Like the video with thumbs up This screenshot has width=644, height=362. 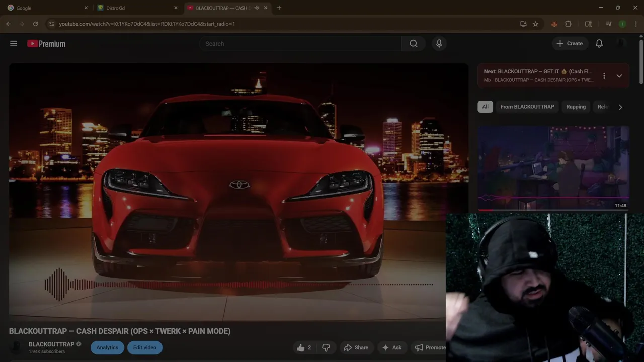(x=304, y=347)
